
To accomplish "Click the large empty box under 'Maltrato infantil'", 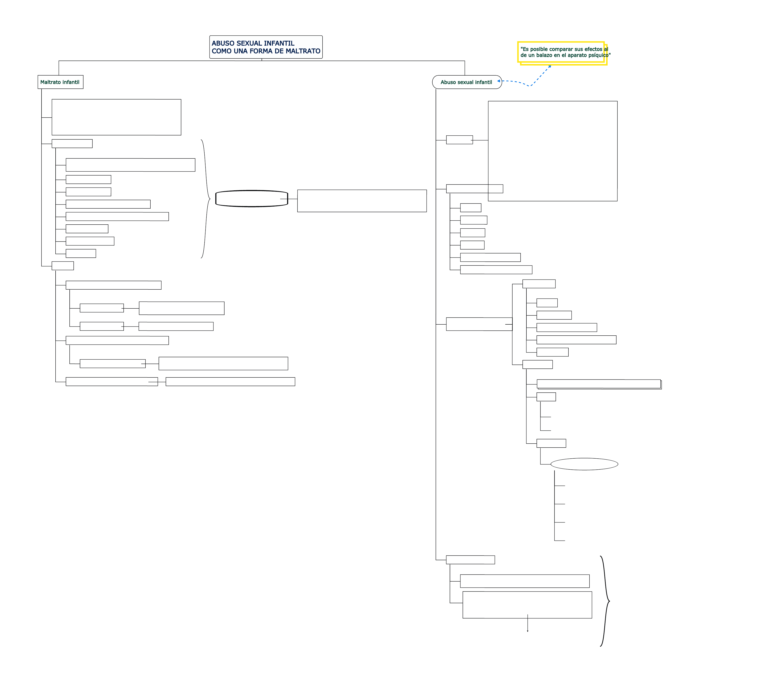I will point(116,117).
